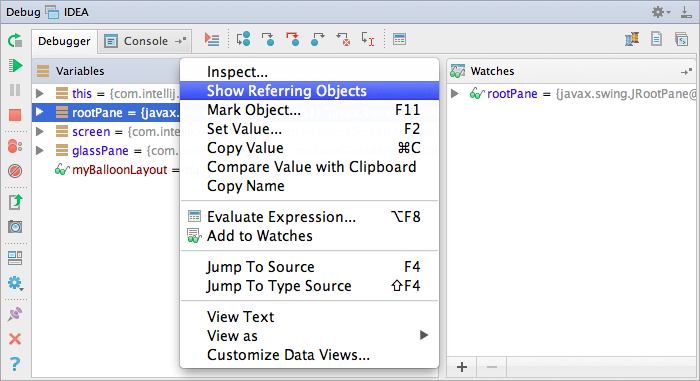Add a new watch with plus button
The width and height of the screenshot is (700, 381).
tap(462, 367)
